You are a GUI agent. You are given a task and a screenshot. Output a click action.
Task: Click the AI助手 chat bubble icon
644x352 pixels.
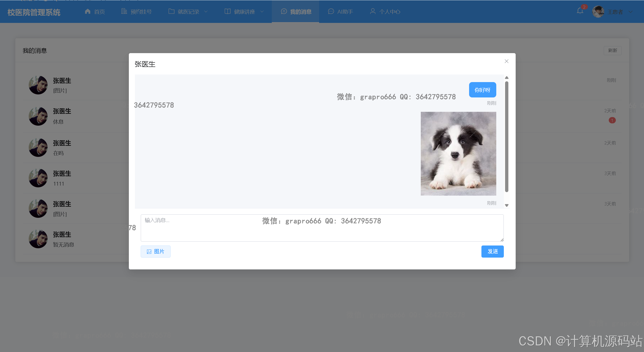331,11
